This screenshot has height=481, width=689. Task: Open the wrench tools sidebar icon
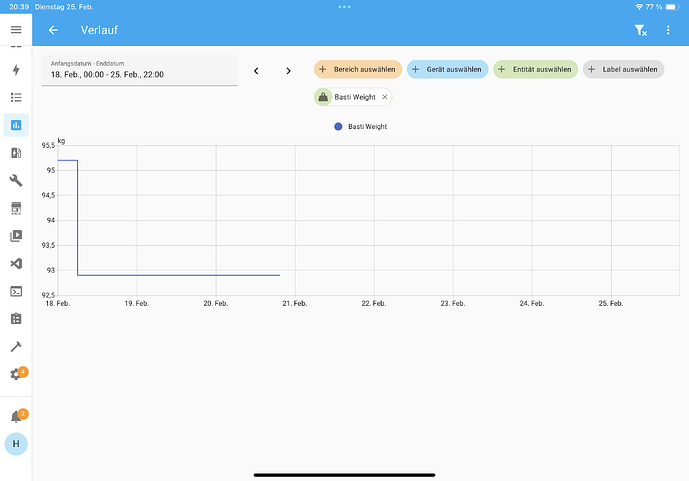coord(16,181)
